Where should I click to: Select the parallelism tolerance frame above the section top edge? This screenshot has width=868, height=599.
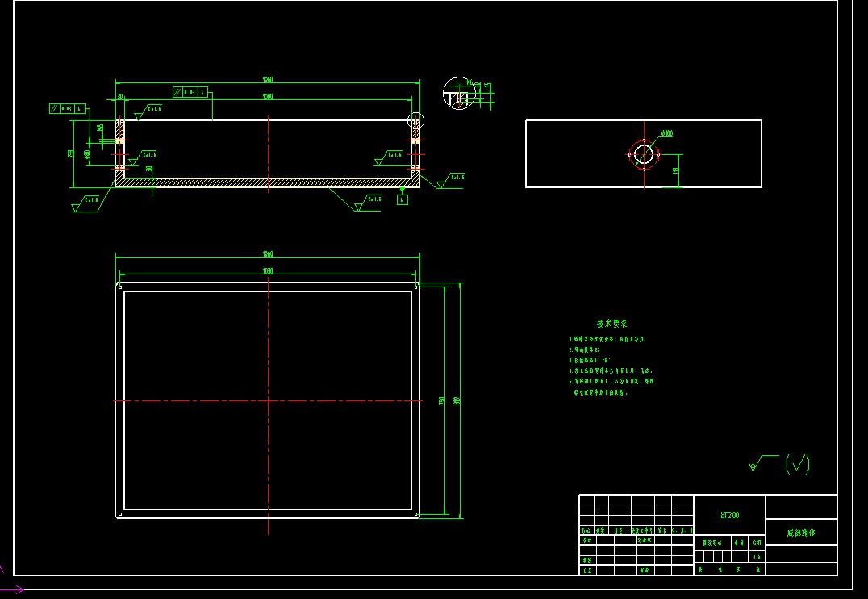pyautogui.click(x=190, y=92)
